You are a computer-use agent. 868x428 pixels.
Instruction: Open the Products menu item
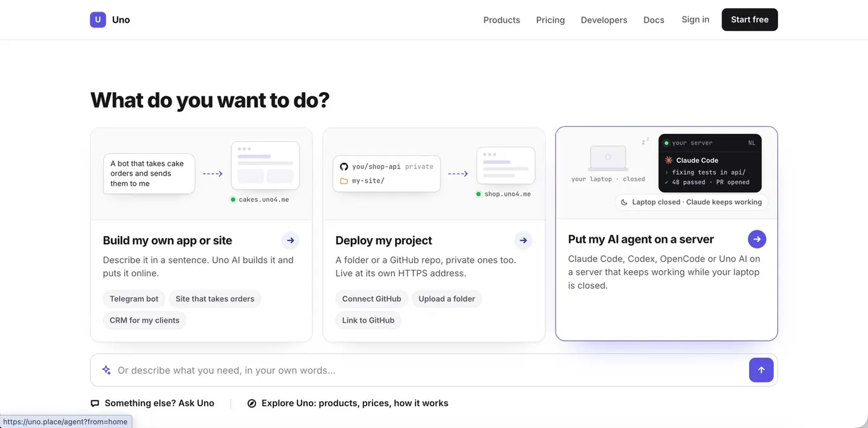click(502, 20)
